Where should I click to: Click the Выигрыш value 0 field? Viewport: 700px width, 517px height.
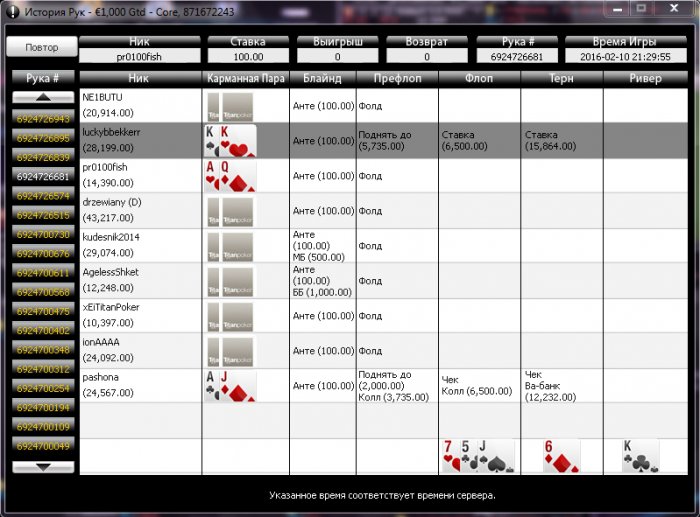338,57
